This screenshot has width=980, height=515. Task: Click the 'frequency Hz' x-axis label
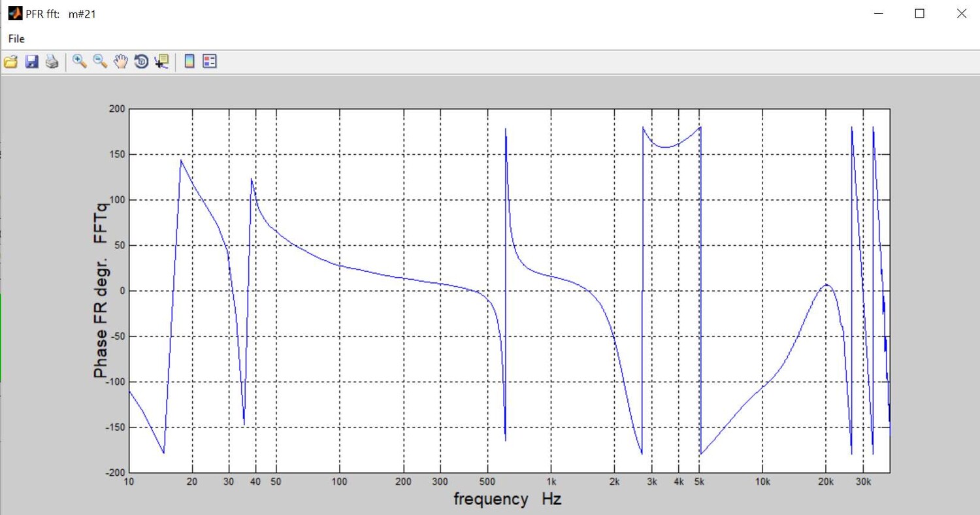[x=507, y=499]
